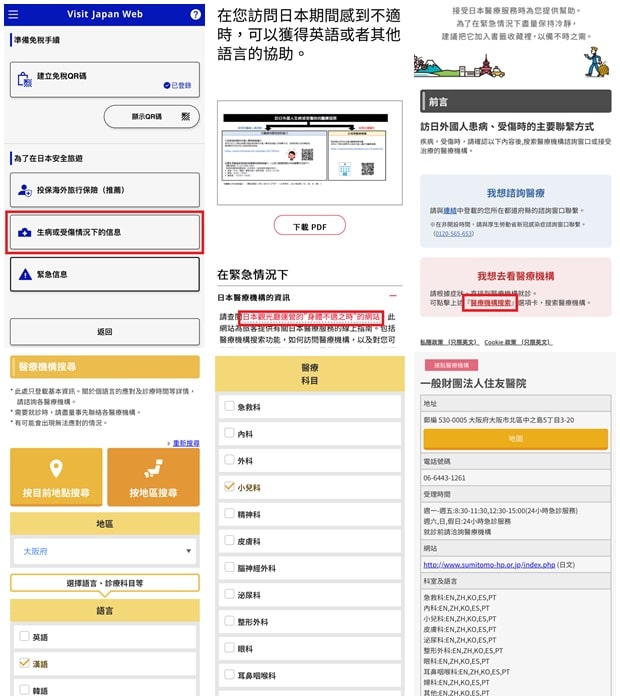The height and width of the screenshot is (700, 620).
Task: Tap the 我想去看醫療機構 card title
Action: (516, 276)
